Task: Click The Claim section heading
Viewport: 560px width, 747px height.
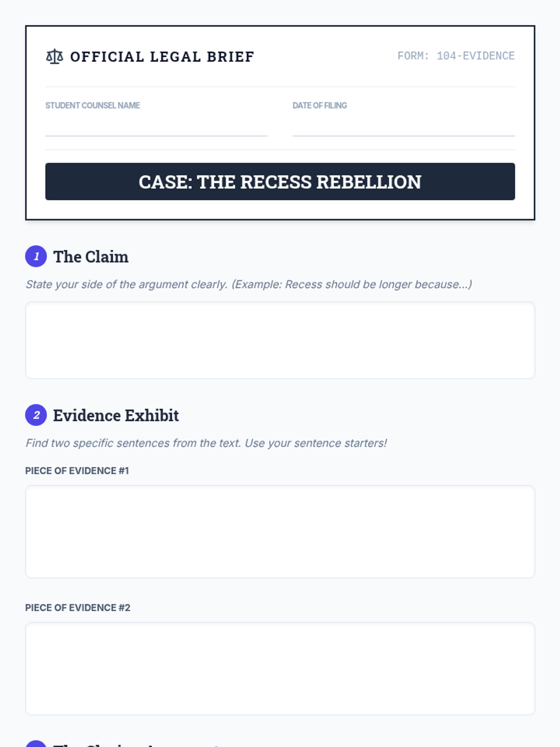Action: coord(91,257)
